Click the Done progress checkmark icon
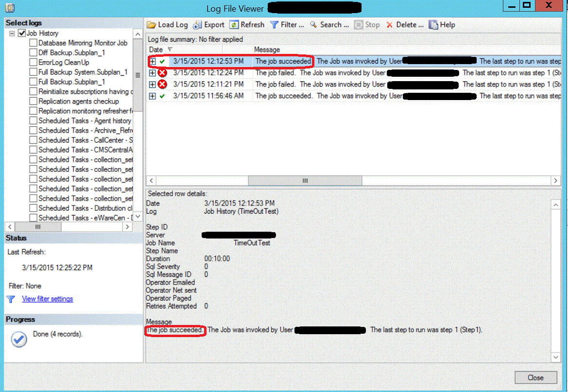Image resolution: width=568 pixels, height=392 pixels. 18,340
